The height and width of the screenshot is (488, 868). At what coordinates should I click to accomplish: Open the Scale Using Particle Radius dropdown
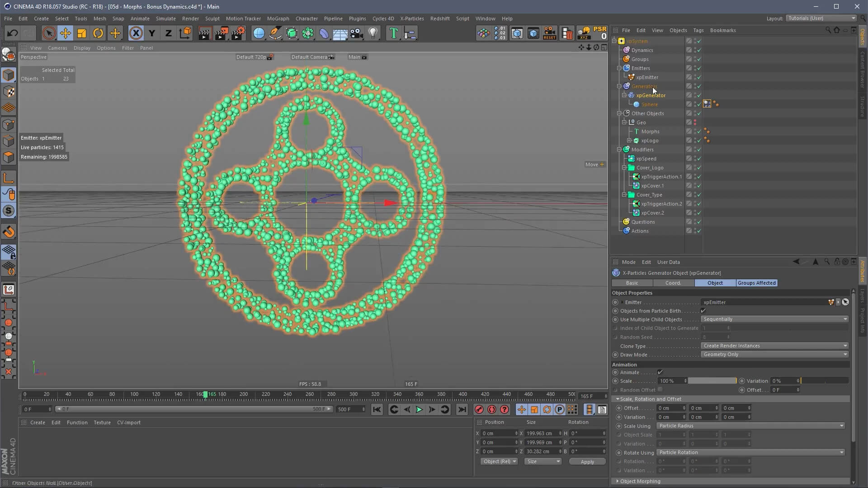tap(750, 426)
